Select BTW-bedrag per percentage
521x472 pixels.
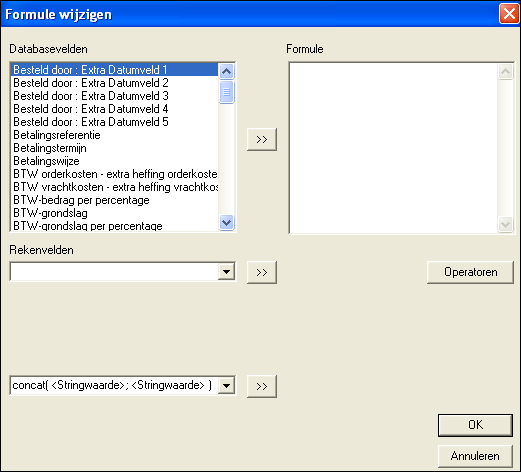tap(115, 200)
